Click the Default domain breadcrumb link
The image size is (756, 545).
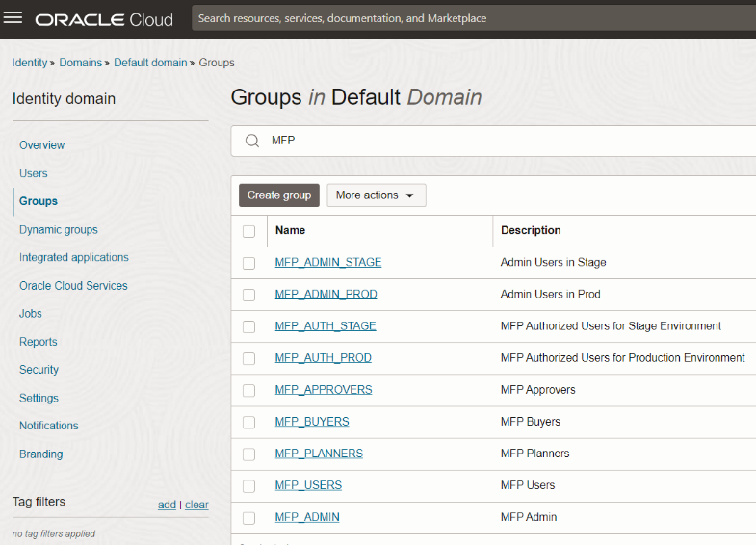point(150,63)
